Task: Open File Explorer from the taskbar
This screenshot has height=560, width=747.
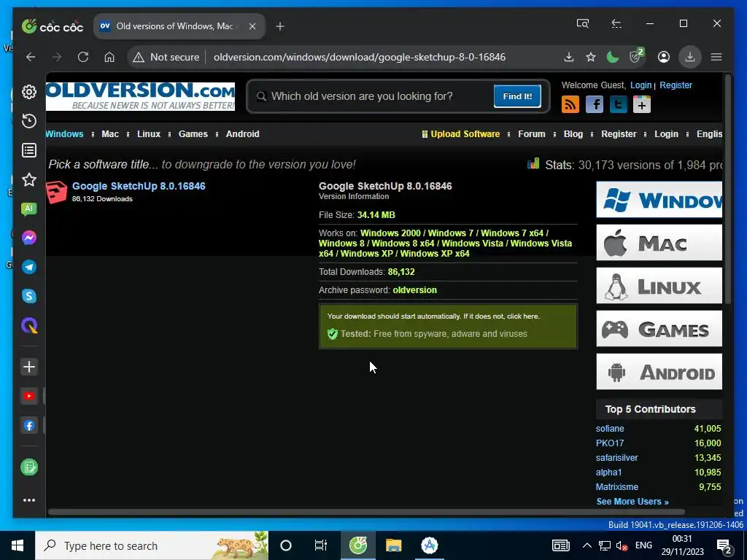Action: click(393, 545)
